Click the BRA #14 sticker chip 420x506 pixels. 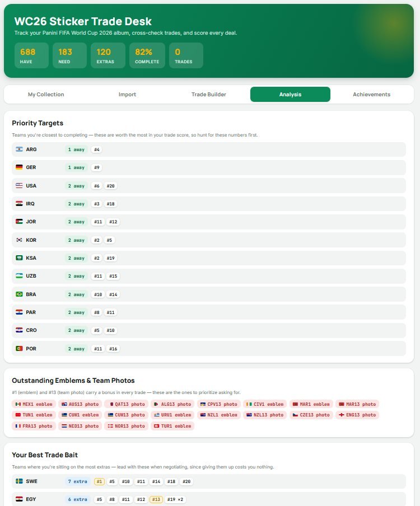tap(113, 294)
